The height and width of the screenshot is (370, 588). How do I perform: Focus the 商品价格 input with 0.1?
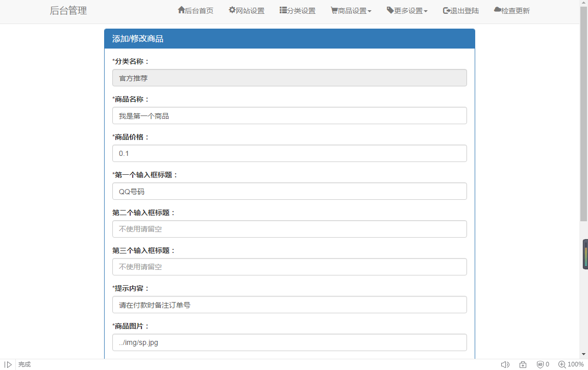(289, 153)
